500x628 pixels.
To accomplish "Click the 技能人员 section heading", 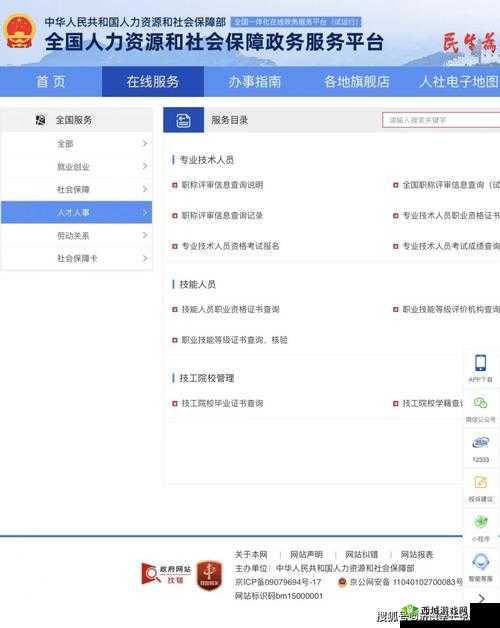I will pyautogui.click(x=198, y=284).
